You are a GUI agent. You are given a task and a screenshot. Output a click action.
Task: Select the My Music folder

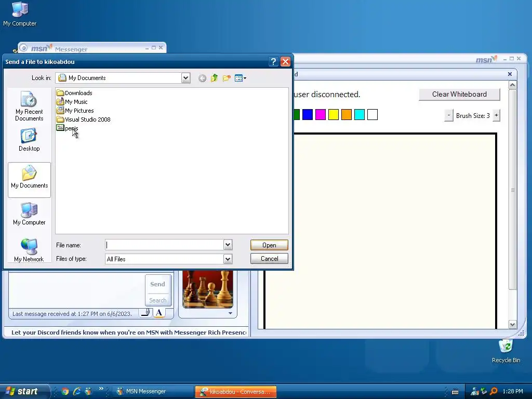[x=72, y=102]
